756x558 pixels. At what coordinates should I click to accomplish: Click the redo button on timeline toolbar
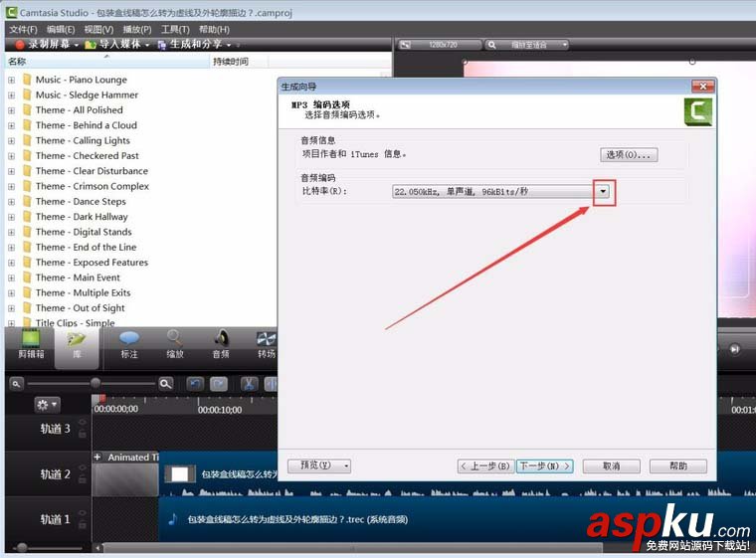[x=219, y=384]
